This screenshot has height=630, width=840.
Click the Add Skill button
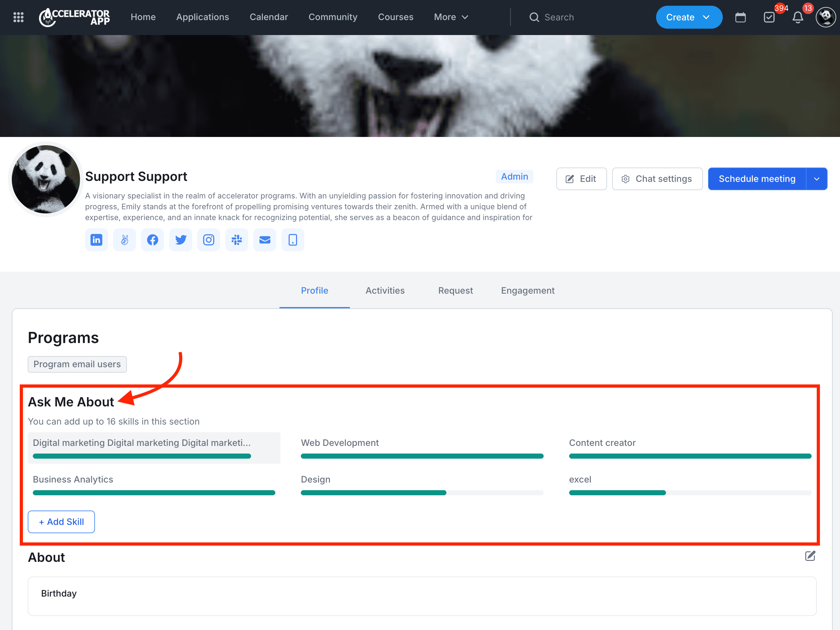point(61,522)
